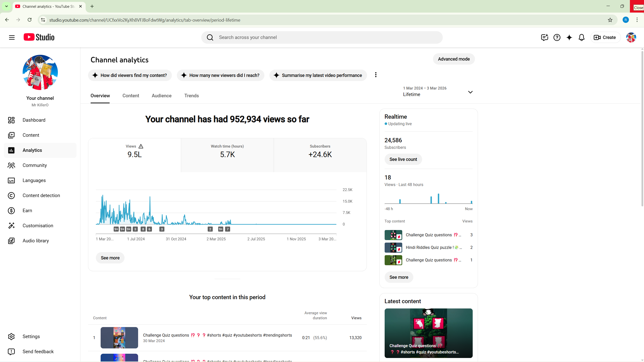Click the Ask Studio sparkle icon
The height and width of the screenshot is (362, 644).
pos(569,37)
